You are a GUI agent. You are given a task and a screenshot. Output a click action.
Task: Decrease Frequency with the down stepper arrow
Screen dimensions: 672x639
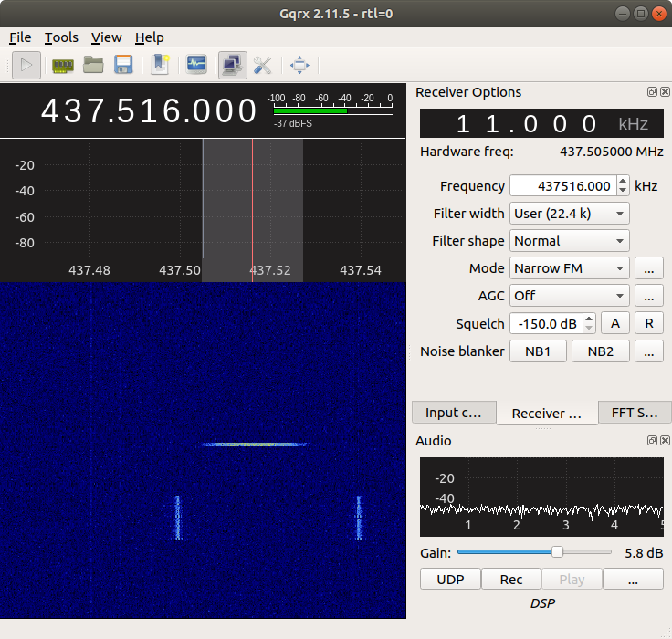623,191
